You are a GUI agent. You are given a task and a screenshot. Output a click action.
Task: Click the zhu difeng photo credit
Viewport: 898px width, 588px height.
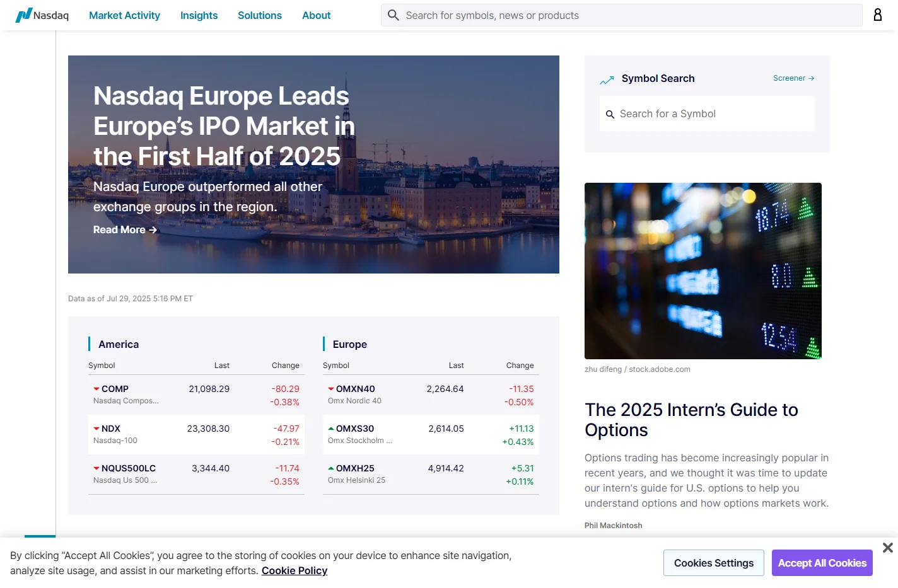coord(638,369)
